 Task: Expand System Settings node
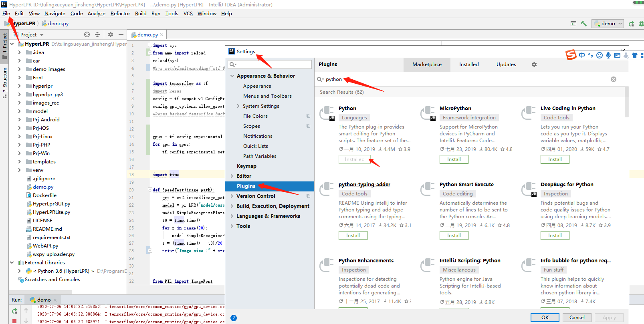(x=238, y=106)
